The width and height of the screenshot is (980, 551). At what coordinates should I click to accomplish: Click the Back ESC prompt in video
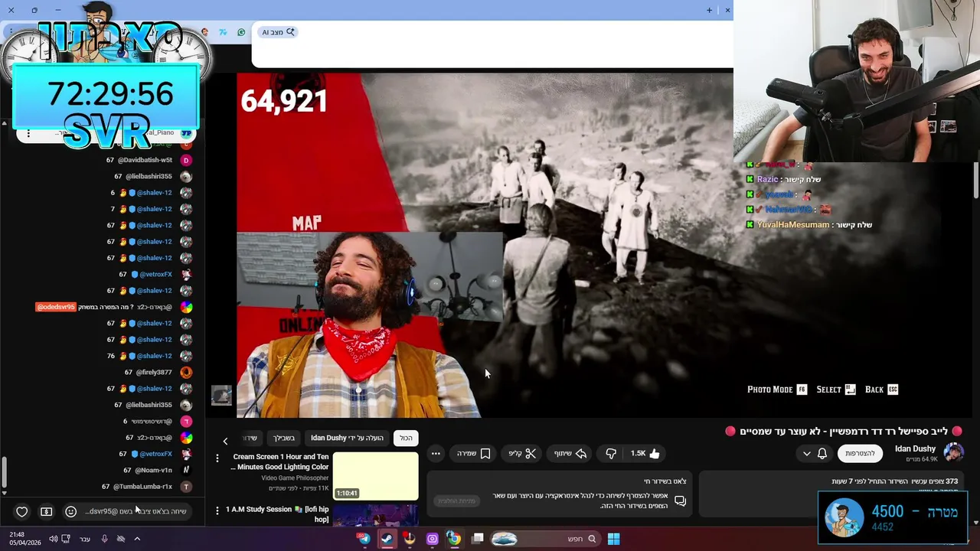[x=881, y=390]
